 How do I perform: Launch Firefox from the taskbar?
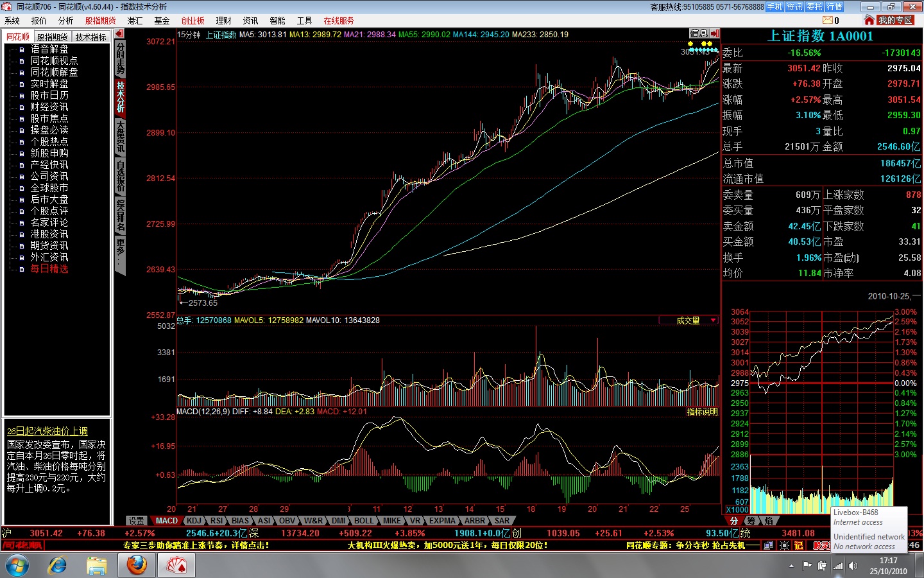click(x=137, y=565)
